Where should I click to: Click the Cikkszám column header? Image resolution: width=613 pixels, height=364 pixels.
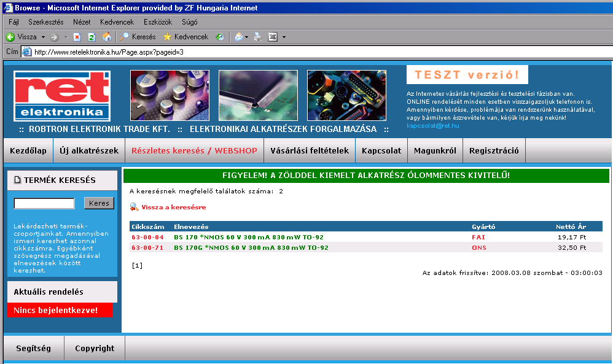coord(148,227)
